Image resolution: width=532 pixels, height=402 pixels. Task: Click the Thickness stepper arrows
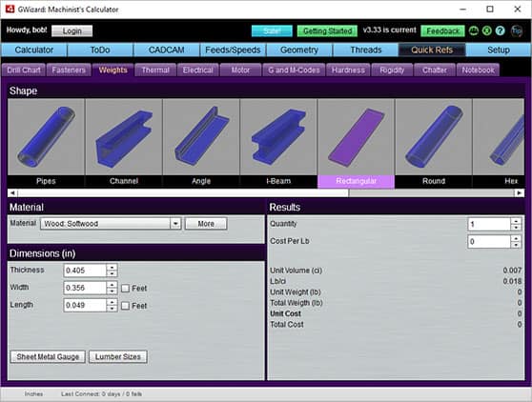point(112,271)
